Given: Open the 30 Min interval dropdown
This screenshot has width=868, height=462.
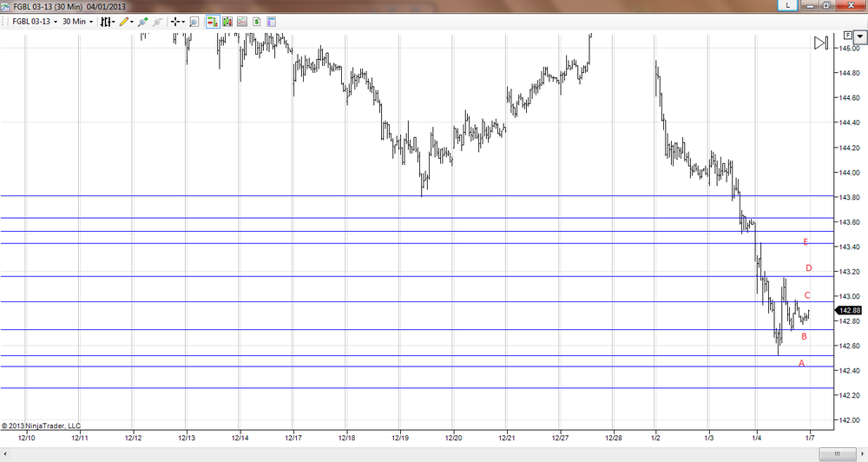Looking at the screenshot, I should click(x=77, y=22).
